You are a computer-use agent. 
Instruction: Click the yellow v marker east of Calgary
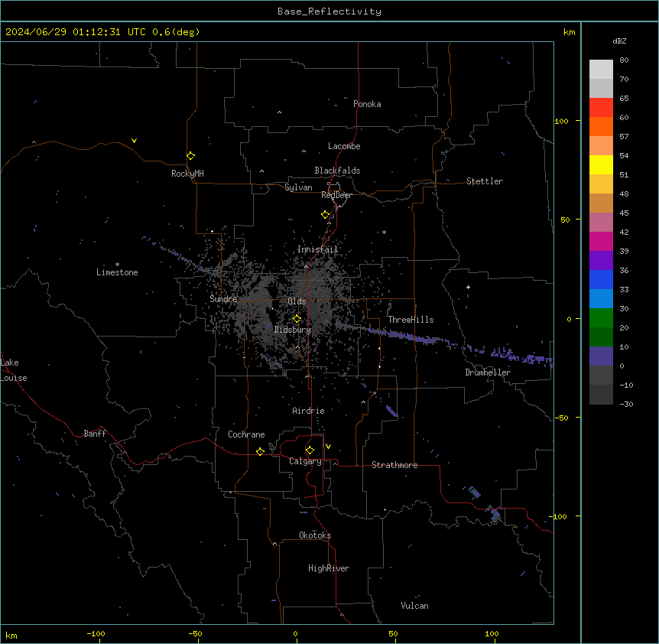(x=328, y=447)
